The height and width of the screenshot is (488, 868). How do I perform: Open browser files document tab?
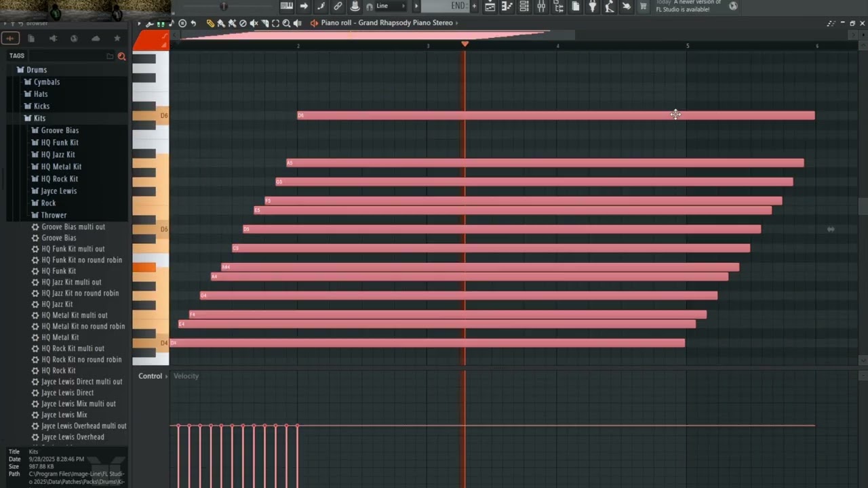(x=31, y=39)
